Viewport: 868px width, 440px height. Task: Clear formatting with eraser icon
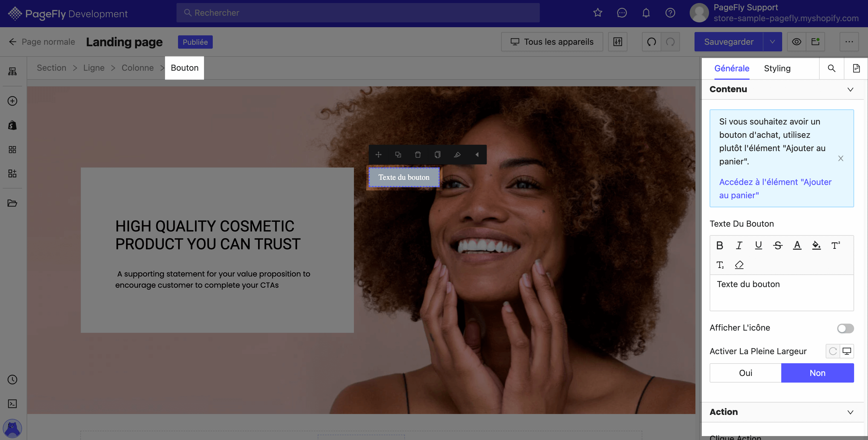click(x=739, y=265)
